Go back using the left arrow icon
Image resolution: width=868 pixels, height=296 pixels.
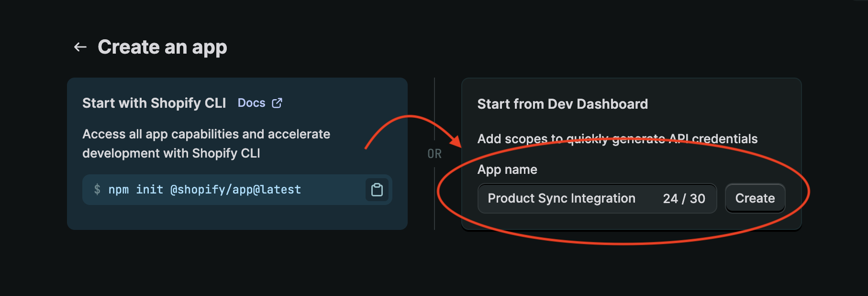(80, 47)
